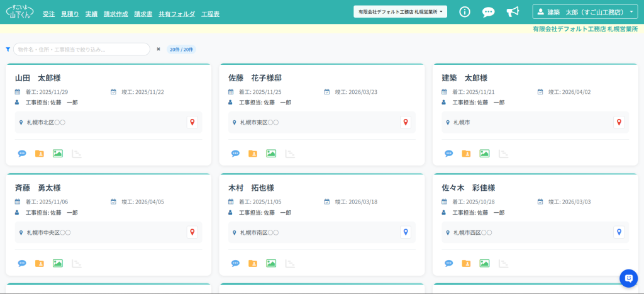Click chat icon on 木村 拓也様 card

235,263
